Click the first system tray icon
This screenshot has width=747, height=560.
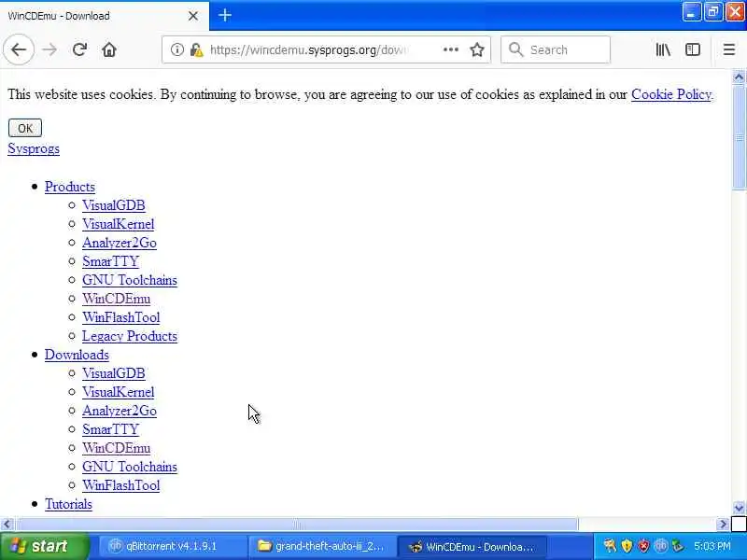click(x=610, y=546)
